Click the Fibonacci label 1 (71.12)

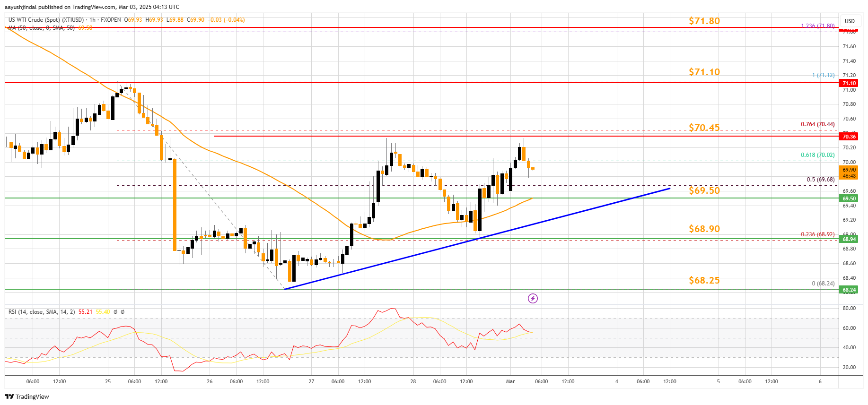click(x=823, y=75)
